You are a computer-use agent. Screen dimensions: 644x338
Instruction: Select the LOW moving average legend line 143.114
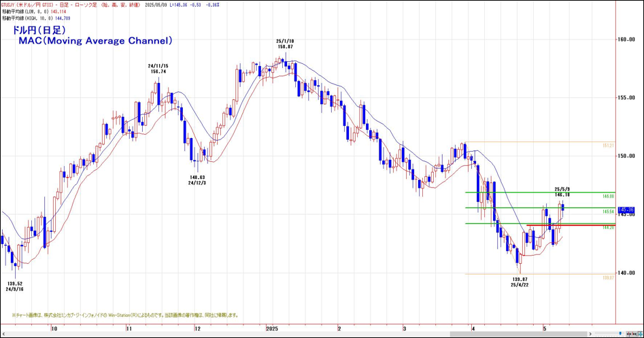click(34, 12)
